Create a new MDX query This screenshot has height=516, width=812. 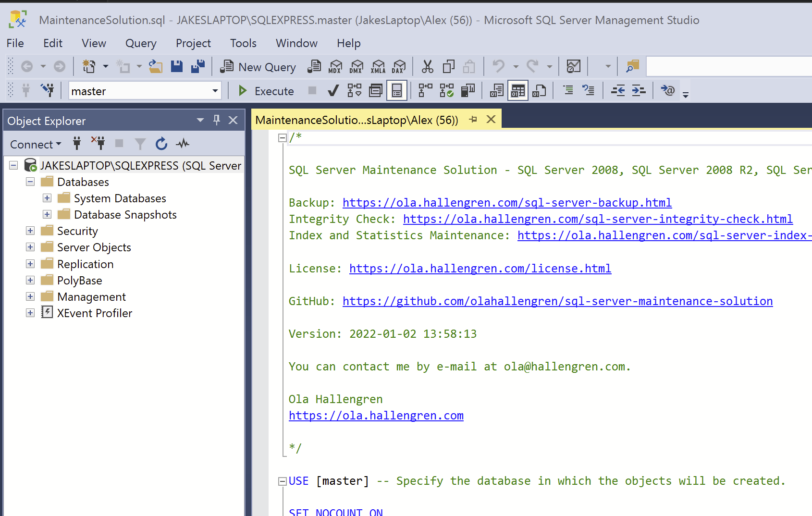pos(335,66)
